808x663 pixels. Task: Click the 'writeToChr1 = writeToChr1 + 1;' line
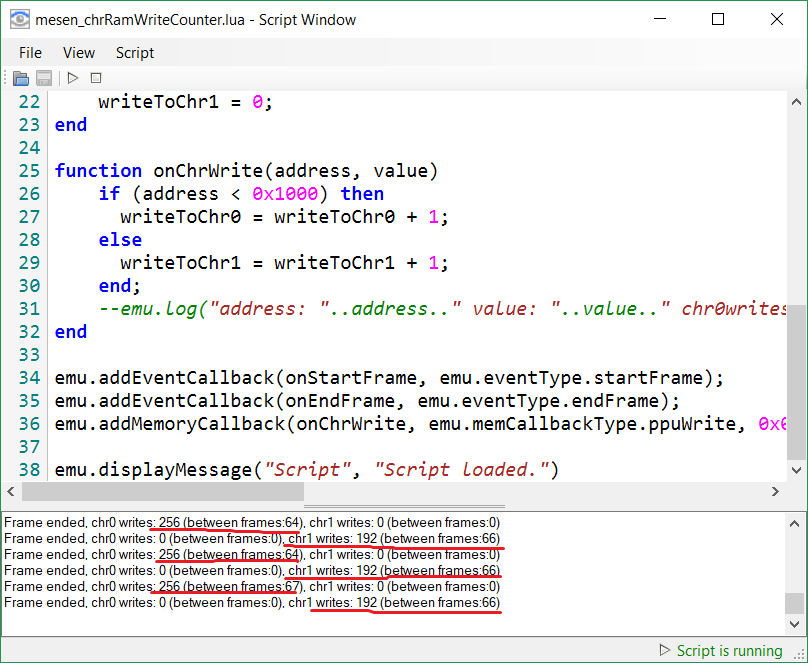[x=284, y=263]
